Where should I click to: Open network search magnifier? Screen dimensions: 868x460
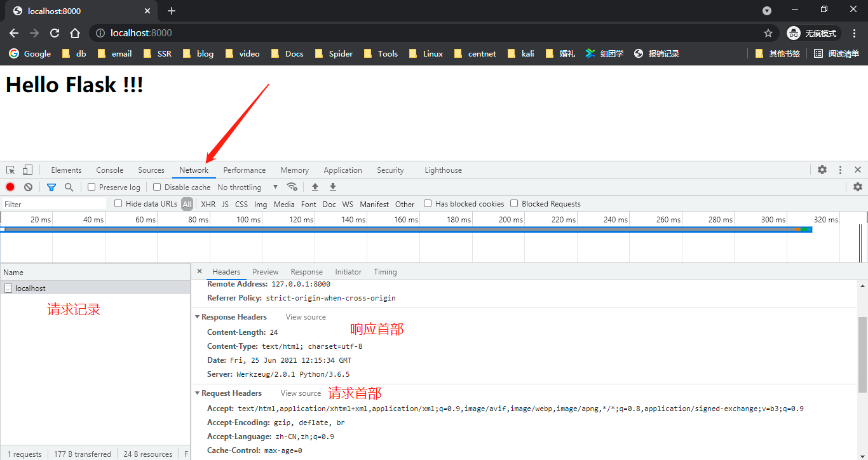tap(69, 187)
